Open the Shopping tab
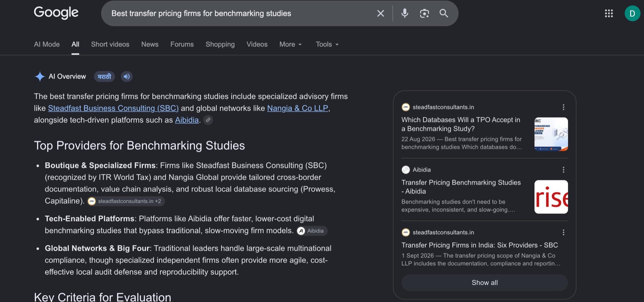 (x=220, y=44)
